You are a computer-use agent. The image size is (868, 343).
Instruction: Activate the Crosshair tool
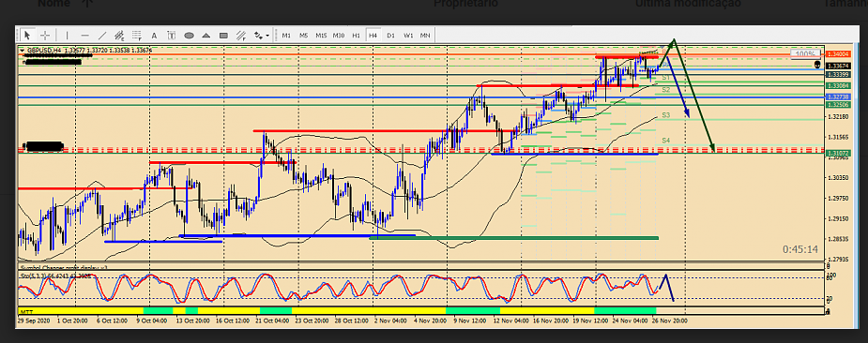[45, 36]
